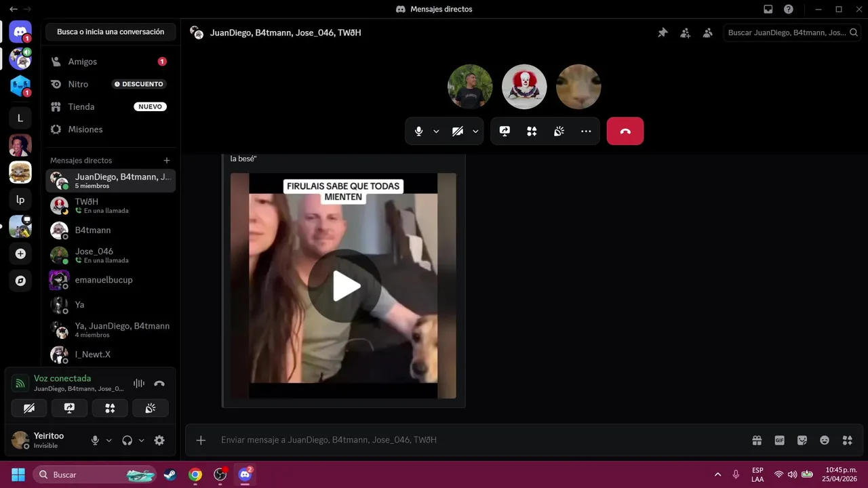Show the member list icon

[707, 33]
